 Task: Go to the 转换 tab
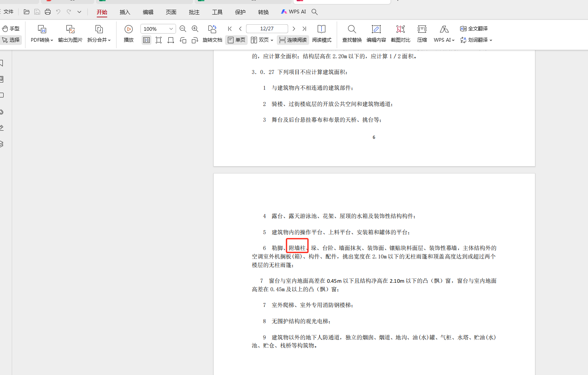point(263,12)
